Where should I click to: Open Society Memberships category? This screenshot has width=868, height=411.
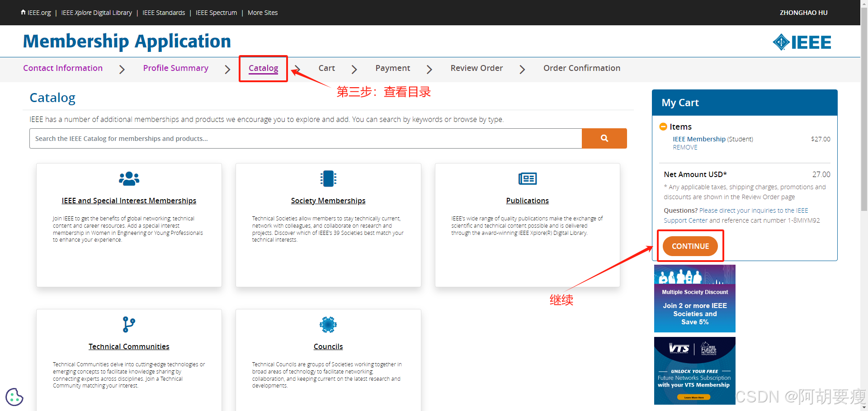328,201
